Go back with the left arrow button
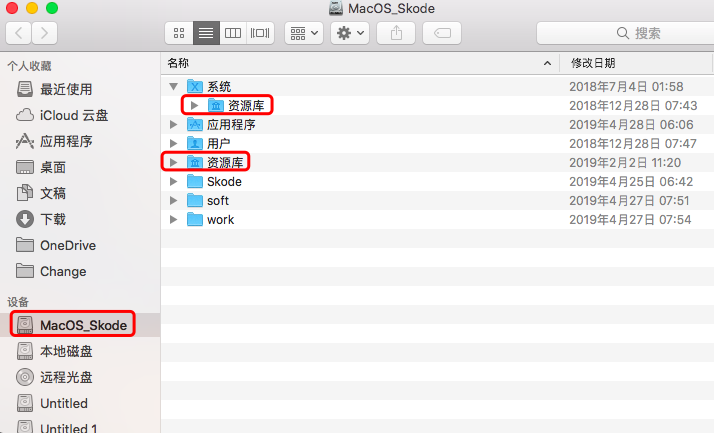 coord(19,33)
